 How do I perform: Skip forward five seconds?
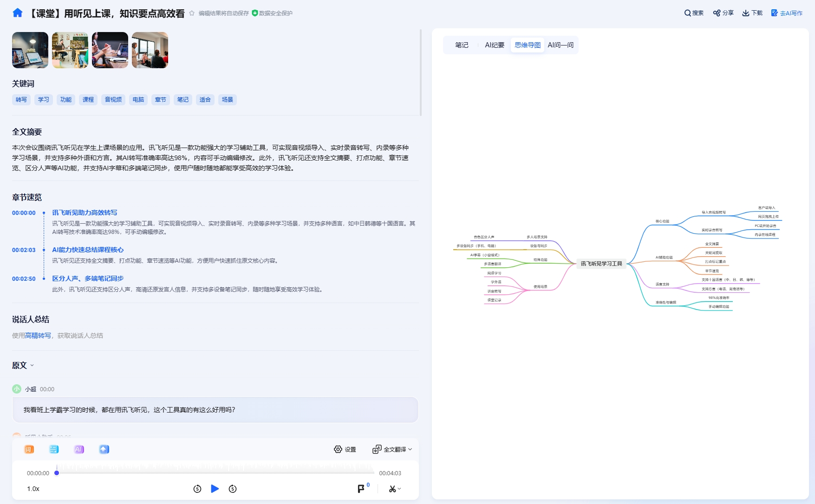point(233,489)
